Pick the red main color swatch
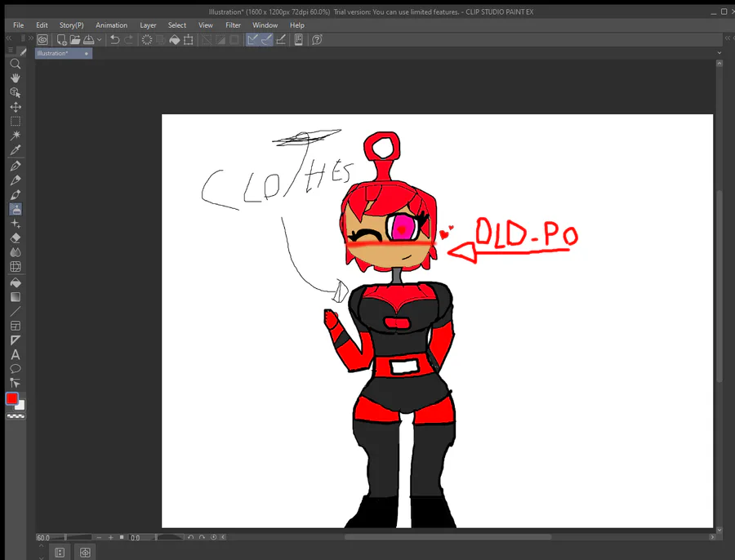 (11, 398)
